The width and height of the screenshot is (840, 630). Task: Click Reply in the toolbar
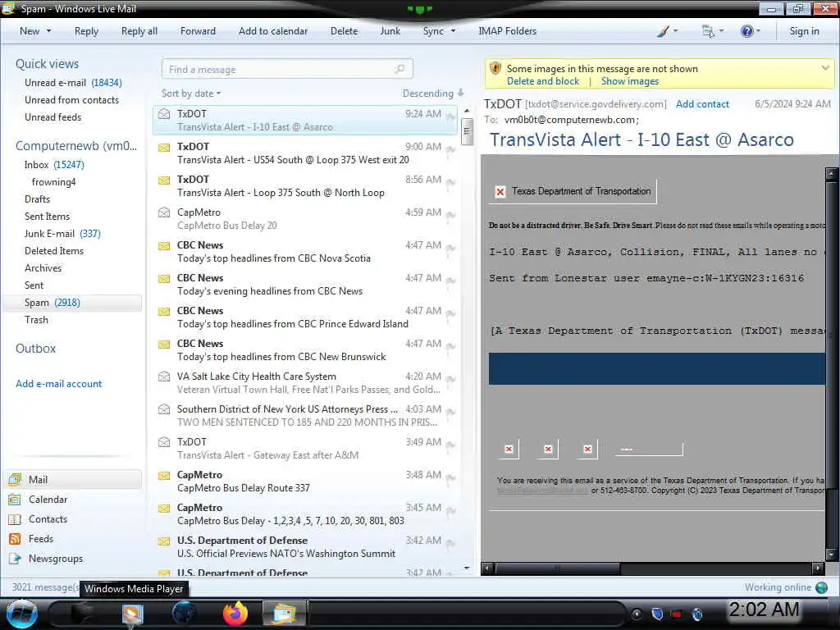pos(86,31)
